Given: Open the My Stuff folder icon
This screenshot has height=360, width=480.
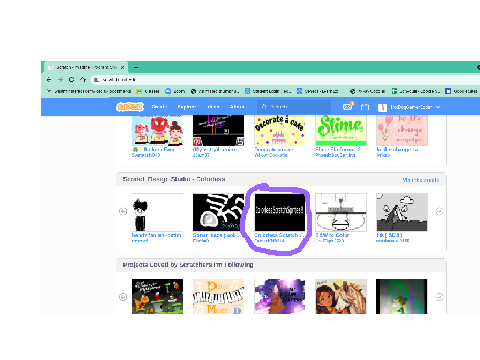Looking at the screenshot, I should 365,107.
